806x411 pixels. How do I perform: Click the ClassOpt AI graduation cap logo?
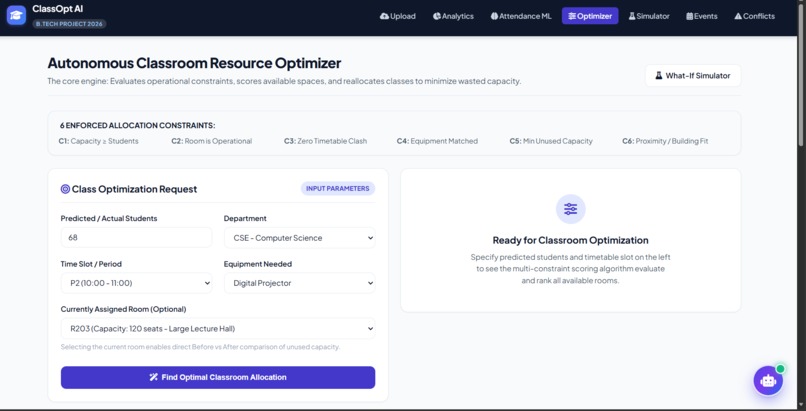tap(16, 15)
